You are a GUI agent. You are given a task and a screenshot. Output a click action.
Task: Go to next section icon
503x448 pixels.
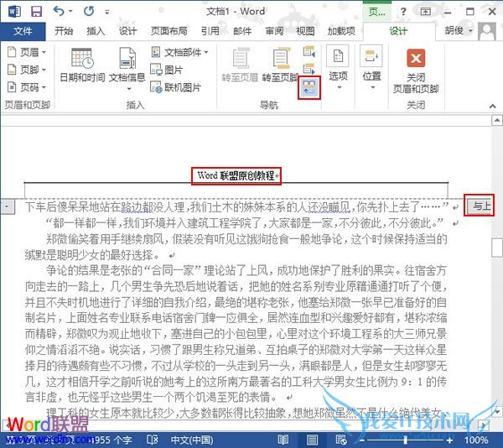(x=309, y=69)
